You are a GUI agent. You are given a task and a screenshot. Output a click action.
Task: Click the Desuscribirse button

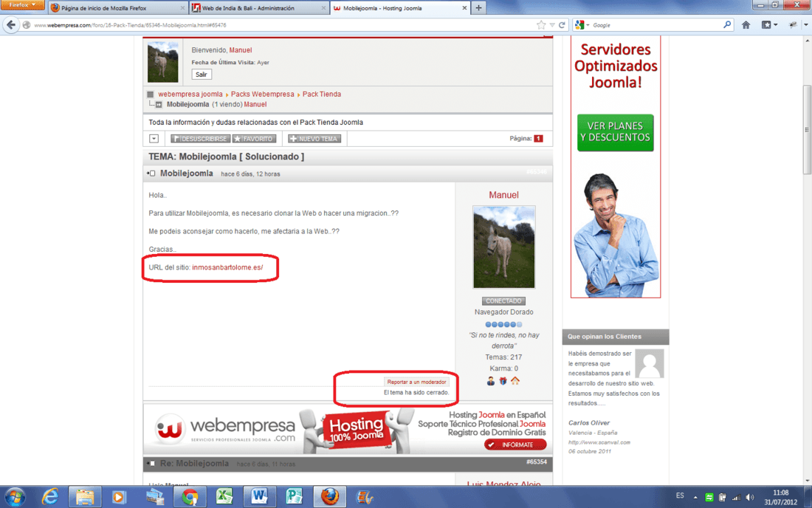200,139
